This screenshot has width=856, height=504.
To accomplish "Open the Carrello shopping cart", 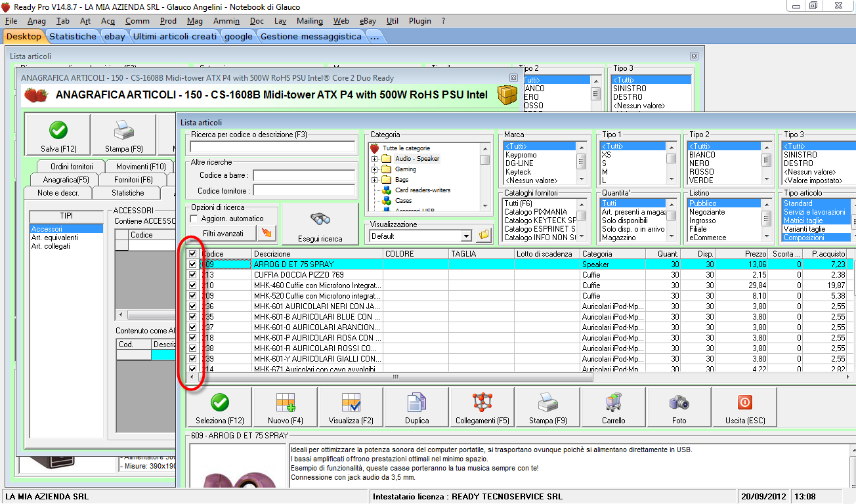I will (614, 408).
